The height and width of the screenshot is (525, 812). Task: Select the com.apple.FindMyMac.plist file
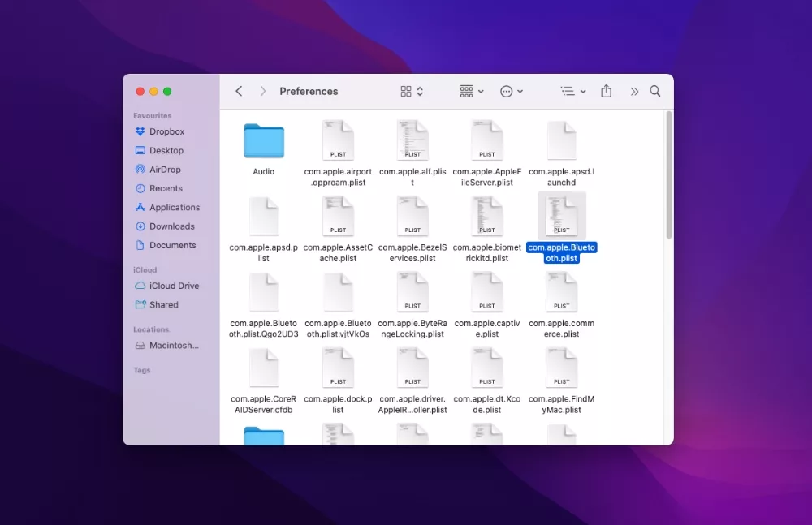(562, 368)
